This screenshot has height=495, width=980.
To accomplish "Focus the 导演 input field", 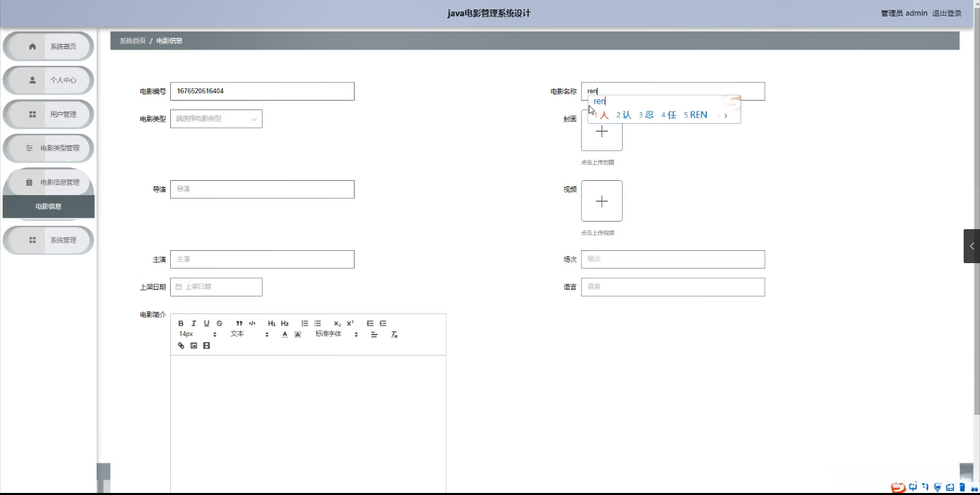I will coord(262,189).
